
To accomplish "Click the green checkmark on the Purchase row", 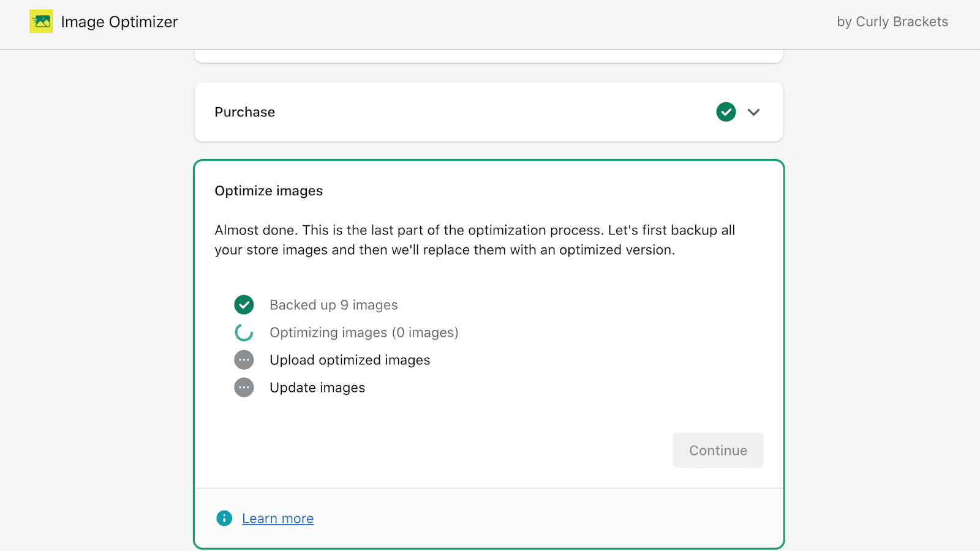I will (725, 112).
